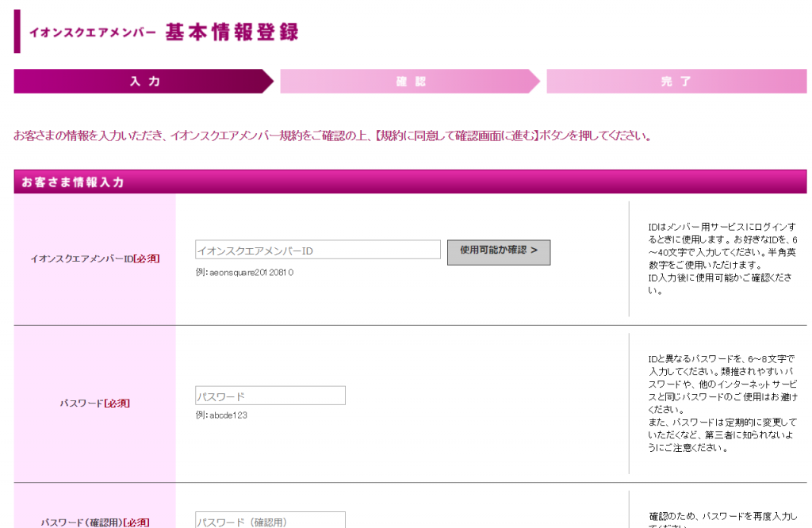Click the 使用可能か確認 button
The width and height of the screenshot is (812, 528).
[x=499, y=252]
